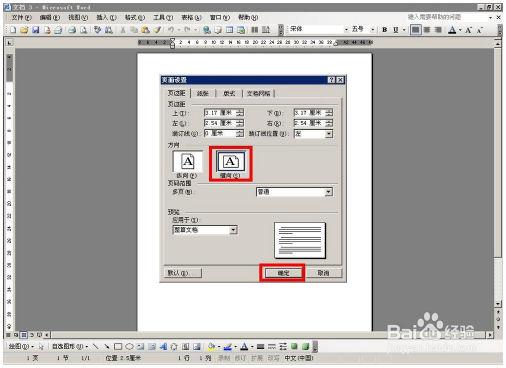The width and height of the screenshot is (506, 368).
Task: Switch to the Paper tab
Action: pyautogui.click(x=203, y=93)
